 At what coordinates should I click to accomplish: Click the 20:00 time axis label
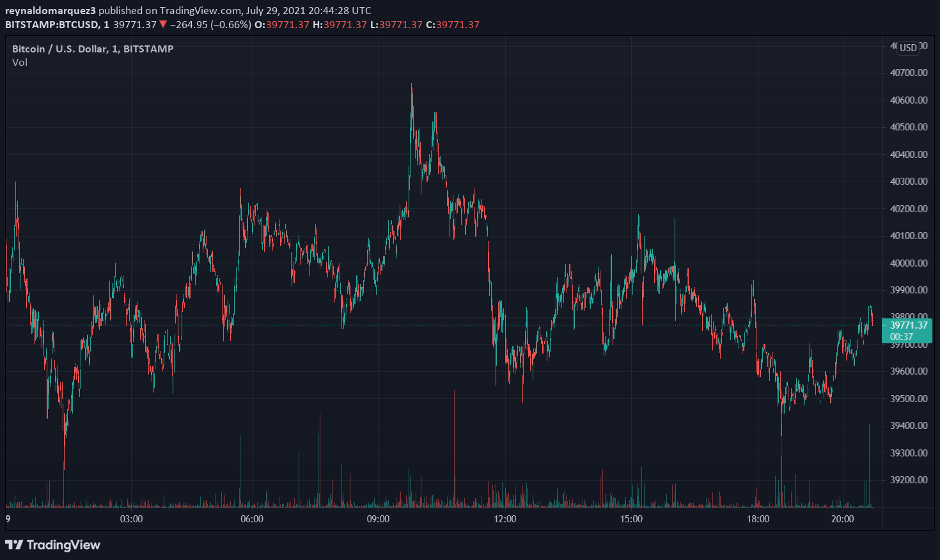click(842, 519)
